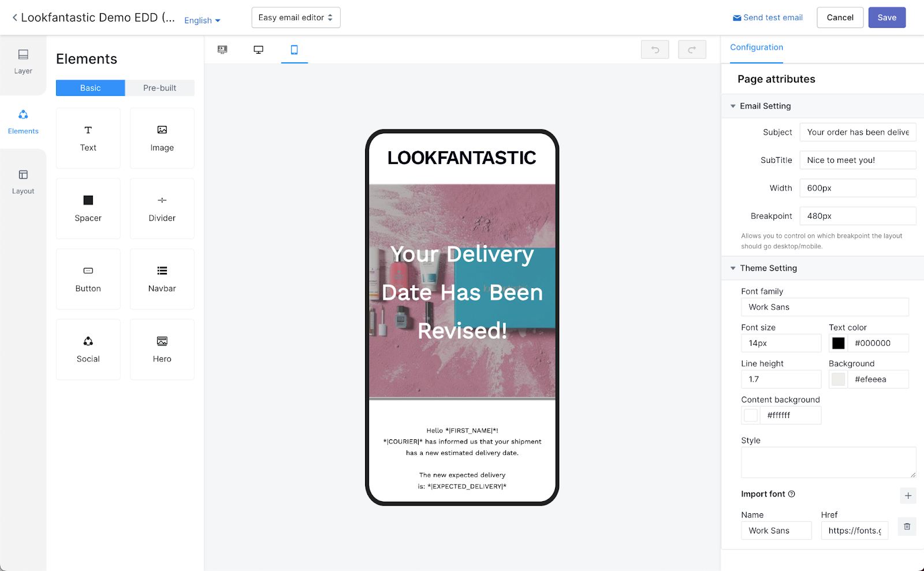Image resolution: width=924 pixels, height=571 pixels.
Task: Delete the Work Sans imported font
Action: (x=907, y=527)
